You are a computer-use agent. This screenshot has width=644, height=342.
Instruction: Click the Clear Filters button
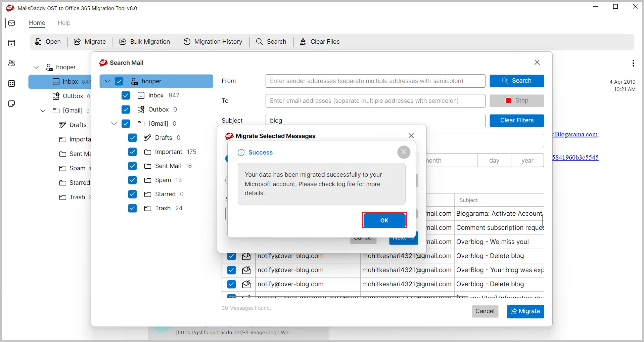(x=516, y=121)
